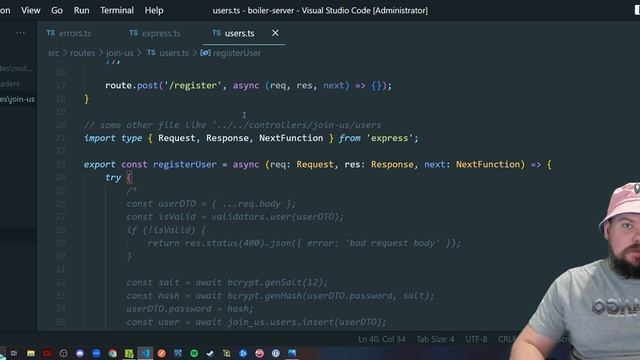The width and height of the screenshot is (640, 360).
Task: Open the Terminal menu
Action: click(117, 10)
